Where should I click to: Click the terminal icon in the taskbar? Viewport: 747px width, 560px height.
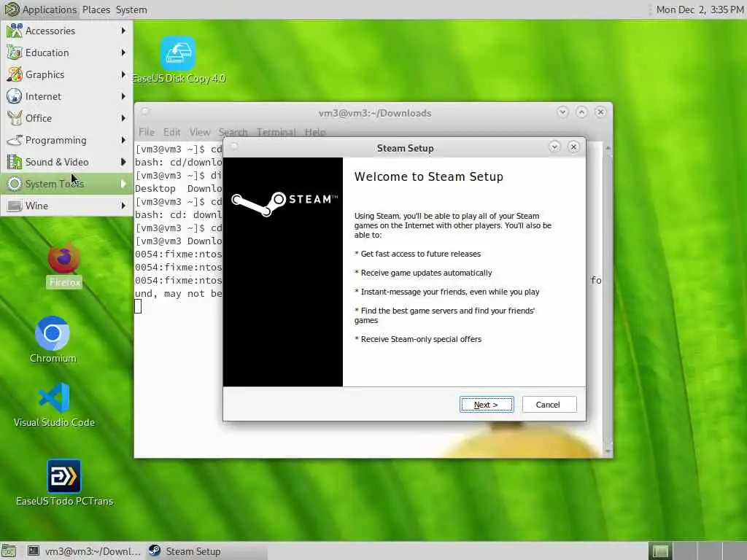point(34,551)
